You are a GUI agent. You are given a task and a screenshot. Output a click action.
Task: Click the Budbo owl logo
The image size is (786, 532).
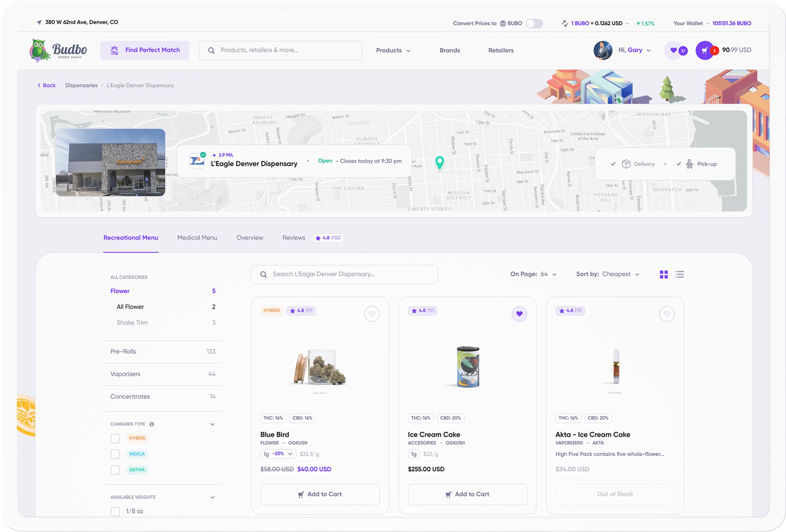(x=58, y=50)
